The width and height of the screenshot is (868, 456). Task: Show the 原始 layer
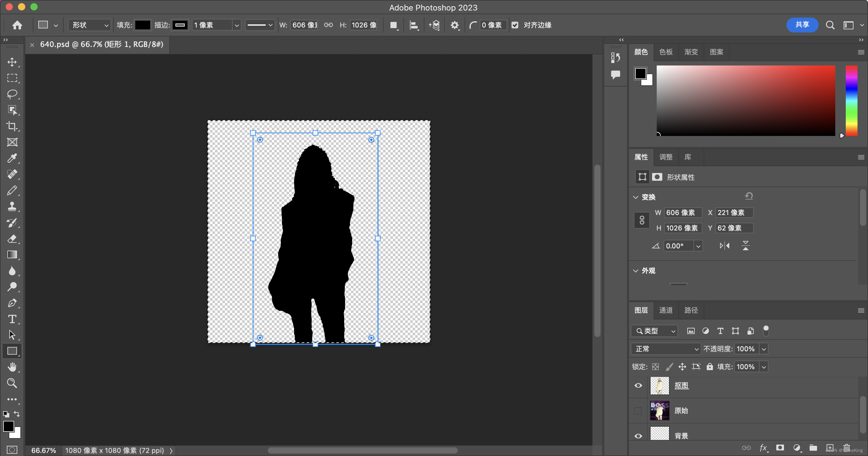638,411
